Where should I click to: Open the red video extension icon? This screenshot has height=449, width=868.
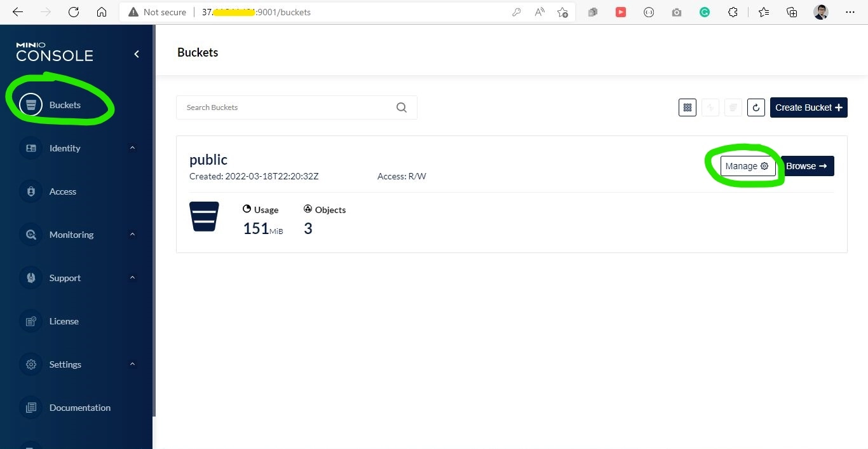point(621,12)
